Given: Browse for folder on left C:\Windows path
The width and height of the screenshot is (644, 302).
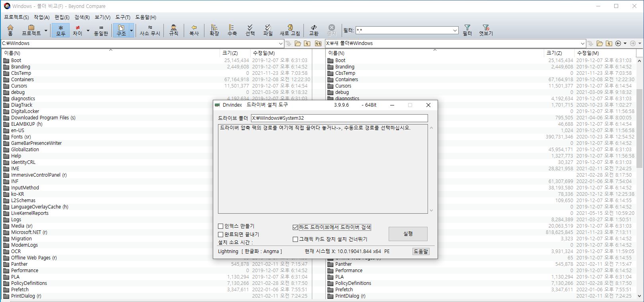Looking at the screenshot, I should 298,43.
